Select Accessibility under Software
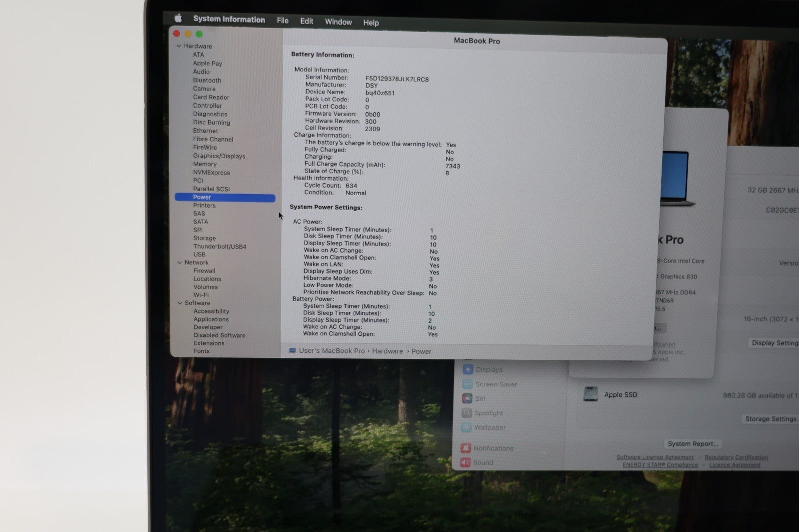 pyautogui.click(x=212, y=311)
